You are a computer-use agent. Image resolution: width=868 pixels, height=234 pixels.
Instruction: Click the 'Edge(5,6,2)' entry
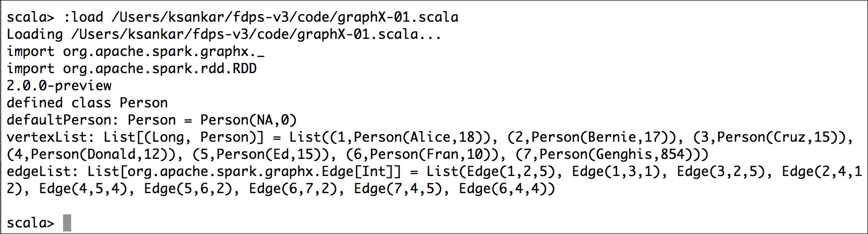point(188,189)
